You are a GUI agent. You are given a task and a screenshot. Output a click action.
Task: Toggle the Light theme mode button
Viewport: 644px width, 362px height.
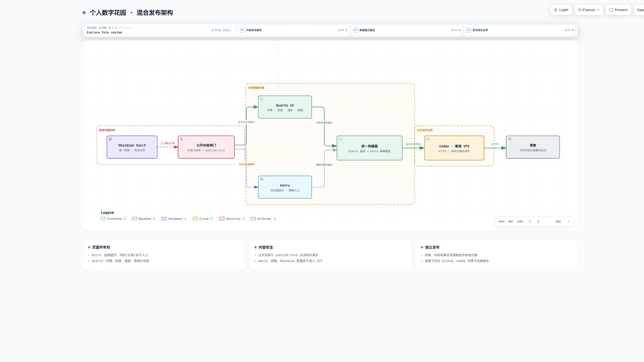click(x=561, y=10)
